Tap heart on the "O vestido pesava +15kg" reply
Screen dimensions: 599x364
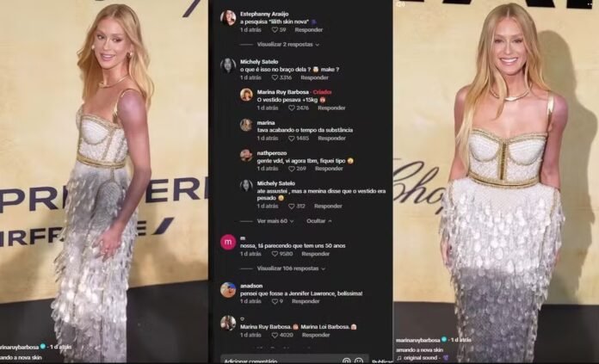[x=292, y=108]
